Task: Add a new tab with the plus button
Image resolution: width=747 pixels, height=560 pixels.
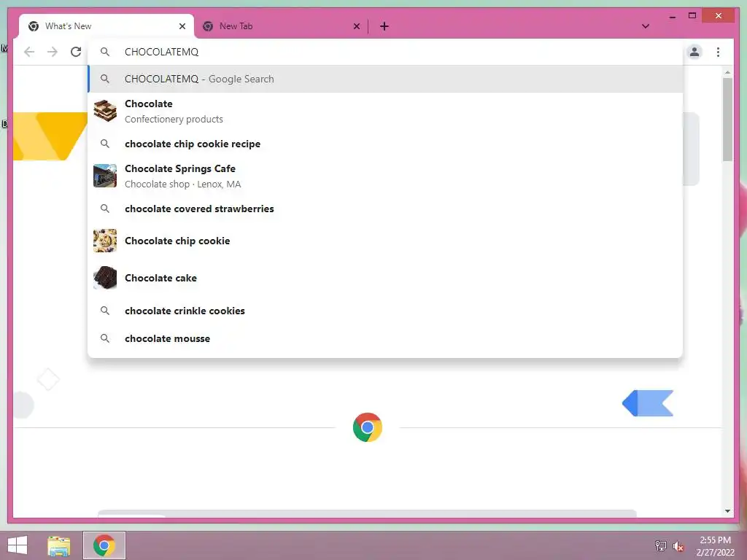Action: pos(384,26)
